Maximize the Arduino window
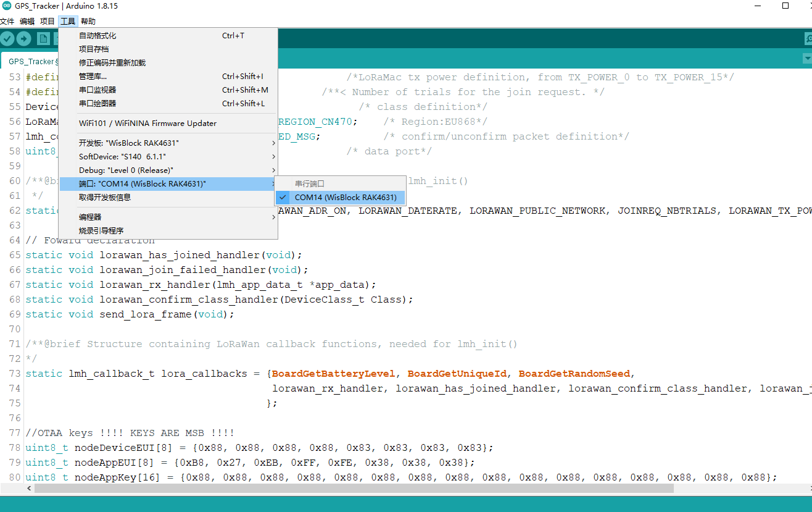Viewport: 812px width, 512px height. (785, 6)
